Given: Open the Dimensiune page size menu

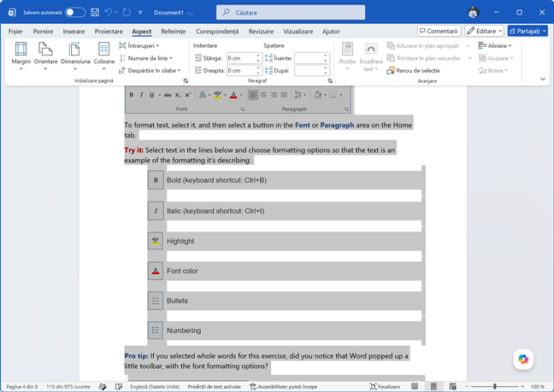Looking at the screenshot, I should pos(75,56).
